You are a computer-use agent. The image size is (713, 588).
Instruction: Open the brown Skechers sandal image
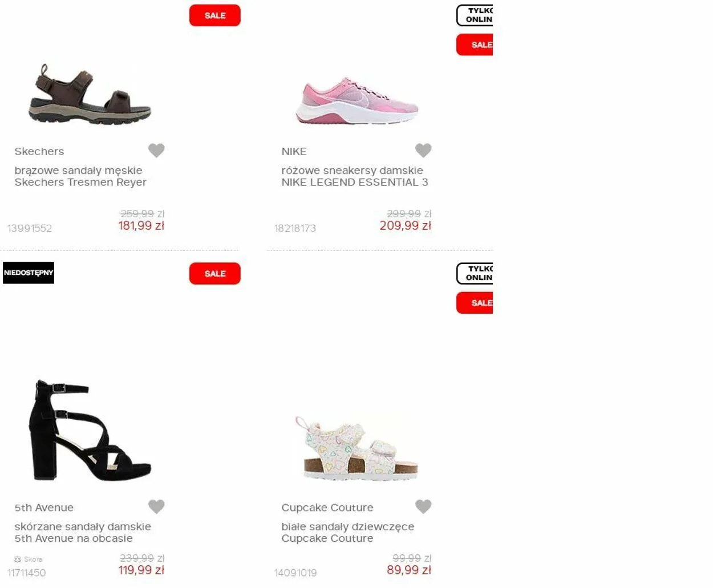pos(90,95)
